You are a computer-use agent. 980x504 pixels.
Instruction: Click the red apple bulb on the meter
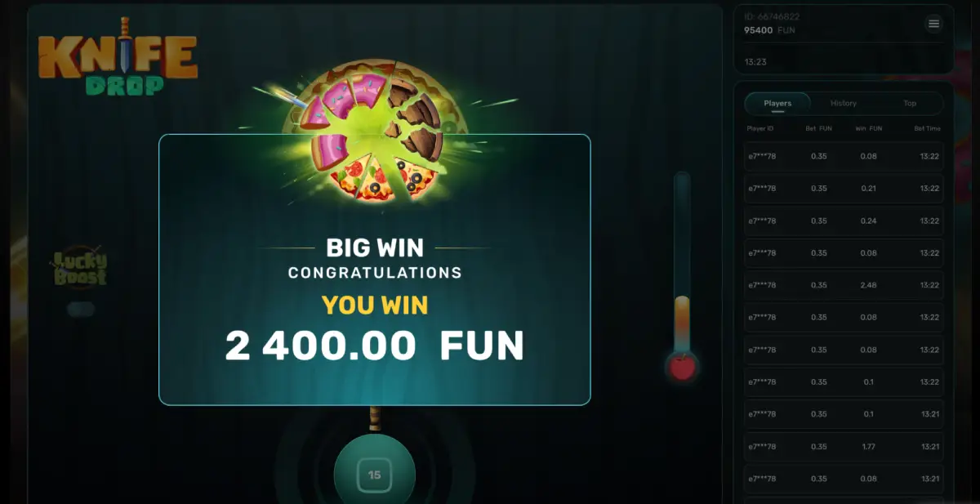682,367
